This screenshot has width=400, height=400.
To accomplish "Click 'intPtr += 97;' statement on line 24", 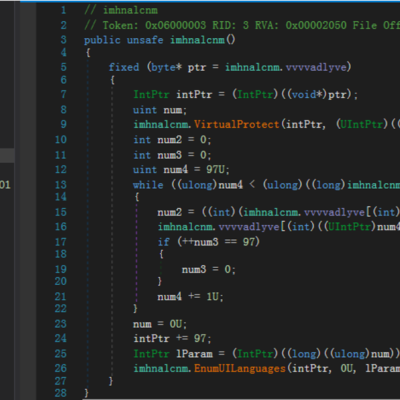I will pyautogui.click(x=172, y=339).
